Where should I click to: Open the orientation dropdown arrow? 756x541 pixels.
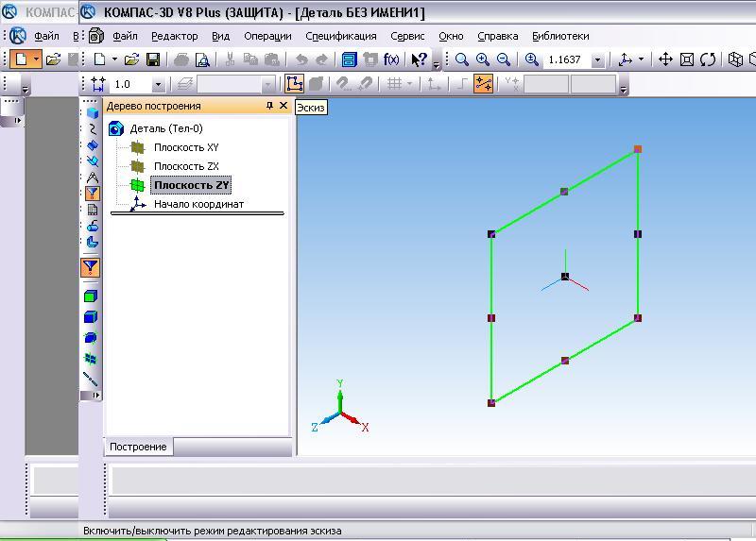coord(642,59)
